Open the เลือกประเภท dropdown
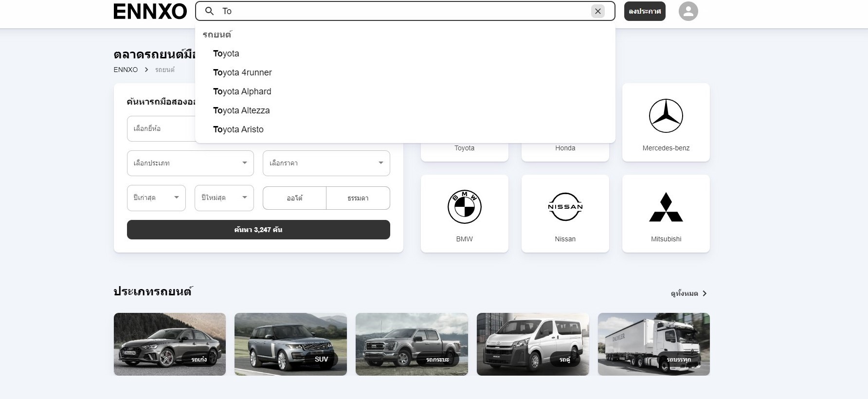This screenshot has width=868, height=399. tap(190, 163)
